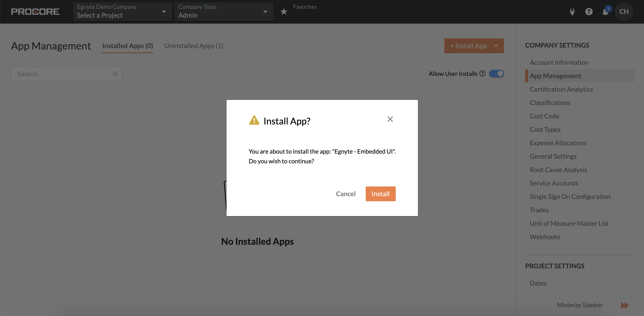Click the Favorites label in header
This screenshot has width=644, height=316.
pyautogui.click(x=305, y=7)
